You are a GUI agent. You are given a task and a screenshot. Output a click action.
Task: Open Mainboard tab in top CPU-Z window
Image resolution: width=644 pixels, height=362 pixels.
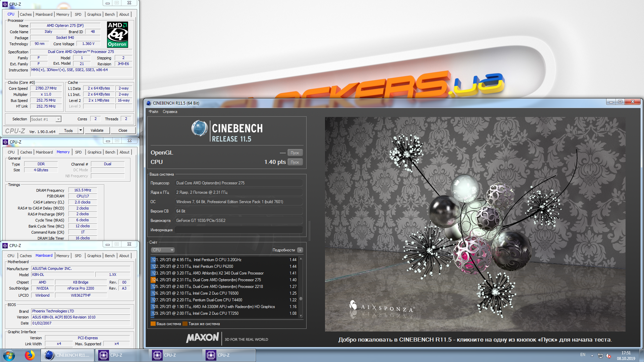tap(44, 14)
